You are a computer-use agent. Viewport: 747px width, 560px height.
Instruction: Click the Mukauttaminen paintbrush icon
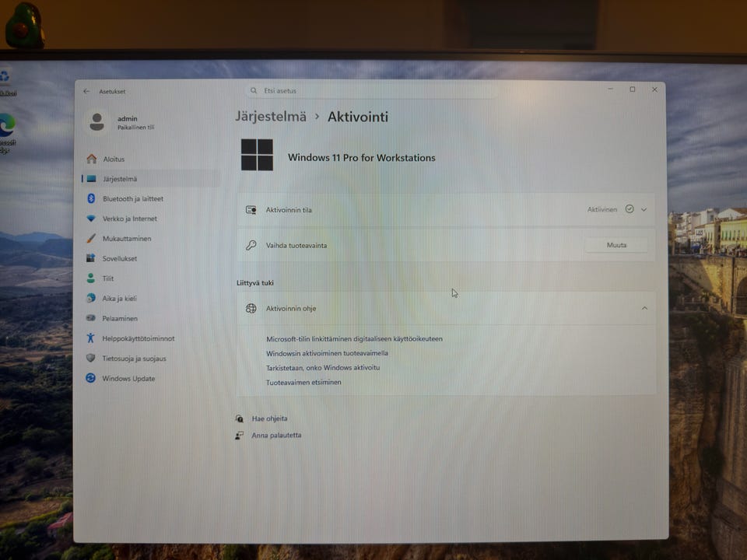pos(91,238)
